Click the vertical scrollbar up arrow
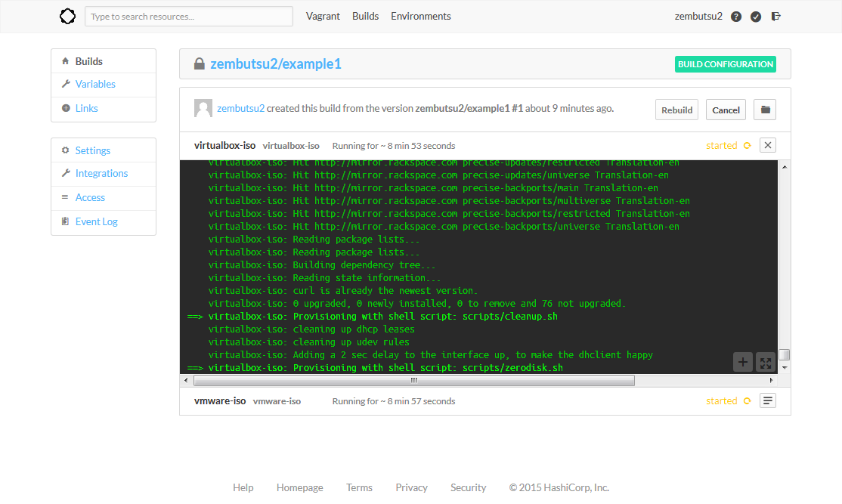842x504 pixels. (x=784, y=167)
